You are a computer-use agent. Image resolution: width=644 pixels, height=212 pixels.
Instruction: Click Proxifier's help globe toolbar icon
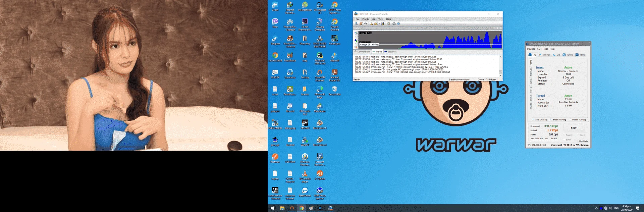coord(398,24)
